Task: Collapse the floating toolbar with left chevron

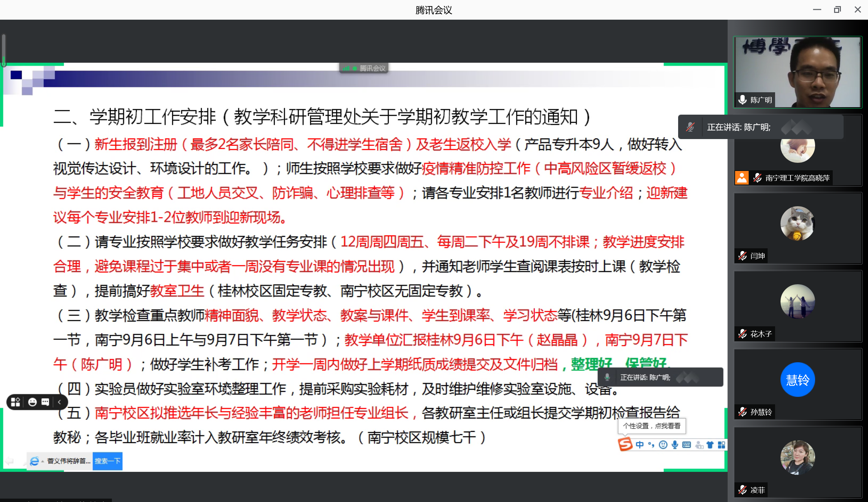Action: tap(60, 402)
